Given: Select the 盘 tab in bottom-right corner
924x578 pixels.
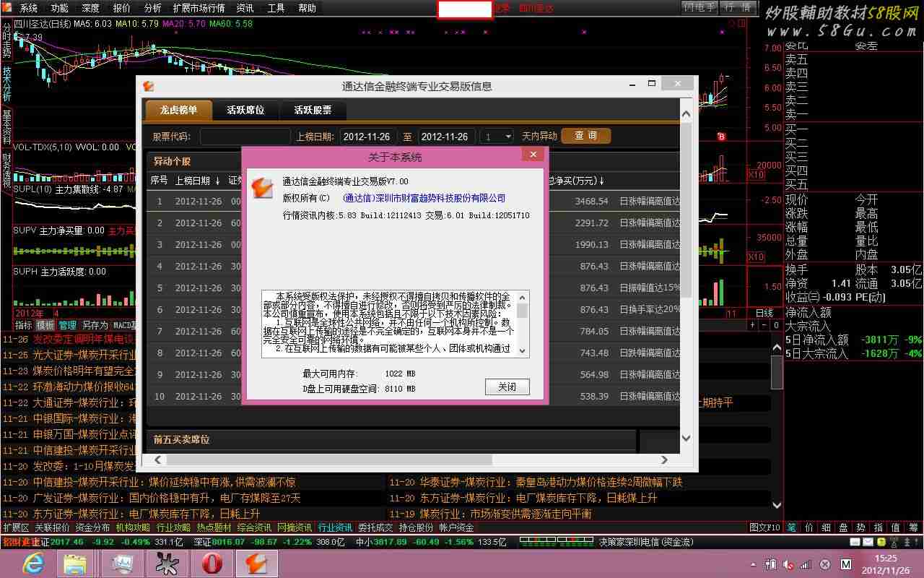Looking at the screenshot, I should coord(844,527).
